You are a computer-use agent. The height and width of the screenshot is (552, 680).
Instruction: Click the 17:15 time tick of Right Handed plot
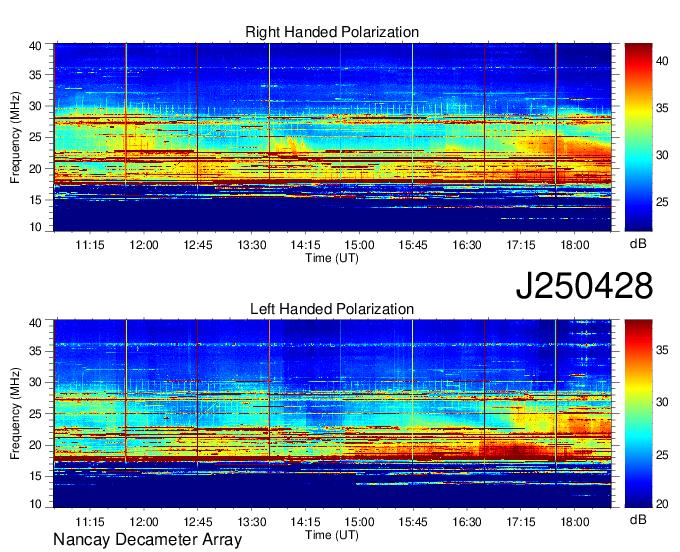521,245
